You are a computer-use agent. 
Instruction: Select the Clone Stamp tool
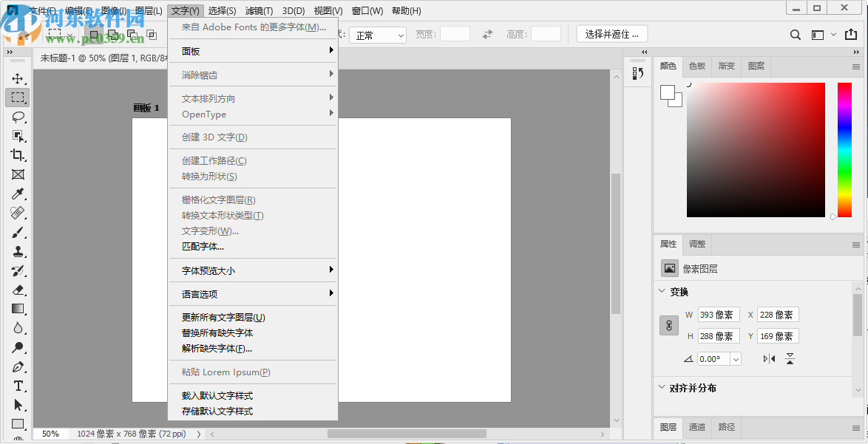(x=18, y=252)
